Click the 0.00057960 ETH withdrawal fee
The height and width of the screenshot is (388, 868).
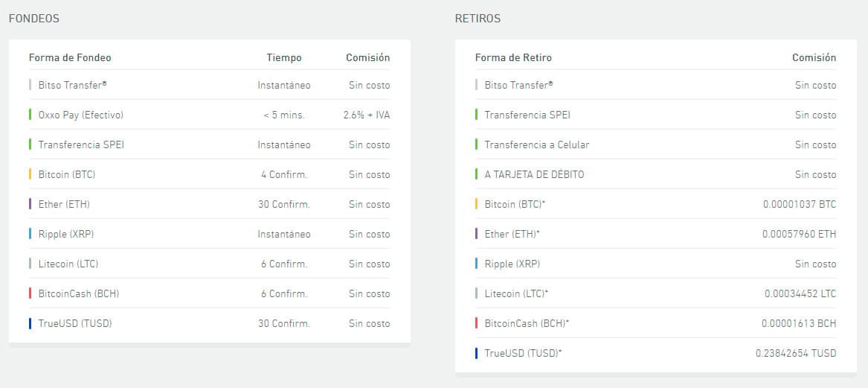pos(799,234)
